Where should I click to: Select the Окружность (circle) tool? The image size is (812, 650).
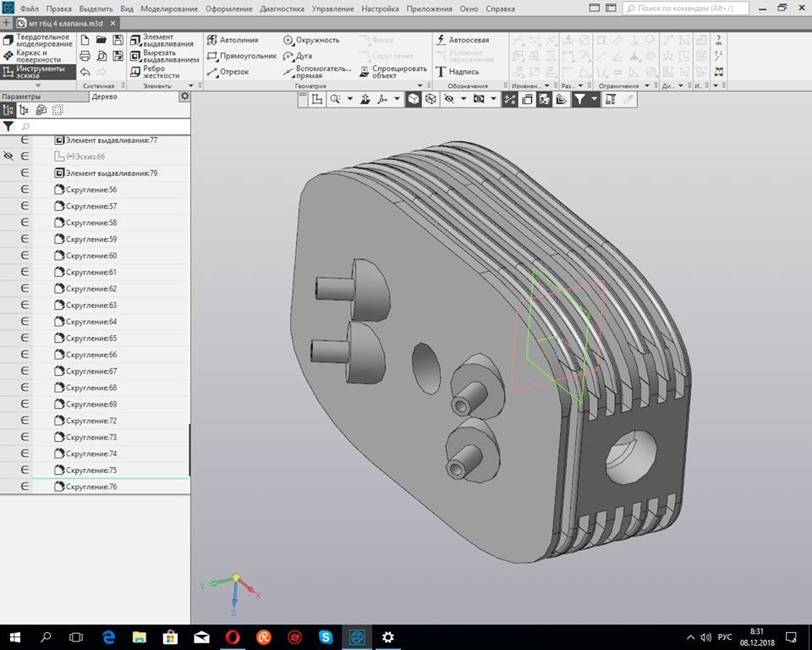click(311, 40)
